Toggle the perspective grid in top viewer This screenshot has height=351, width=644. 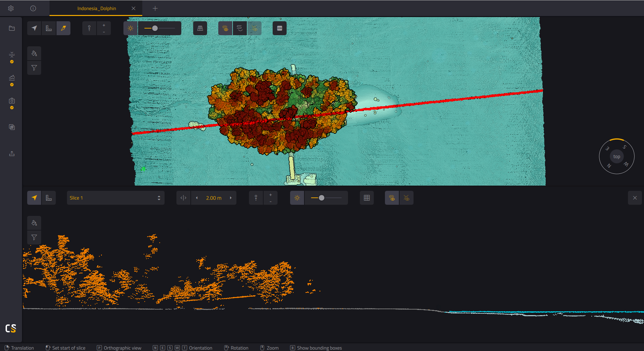pos(200,28)
